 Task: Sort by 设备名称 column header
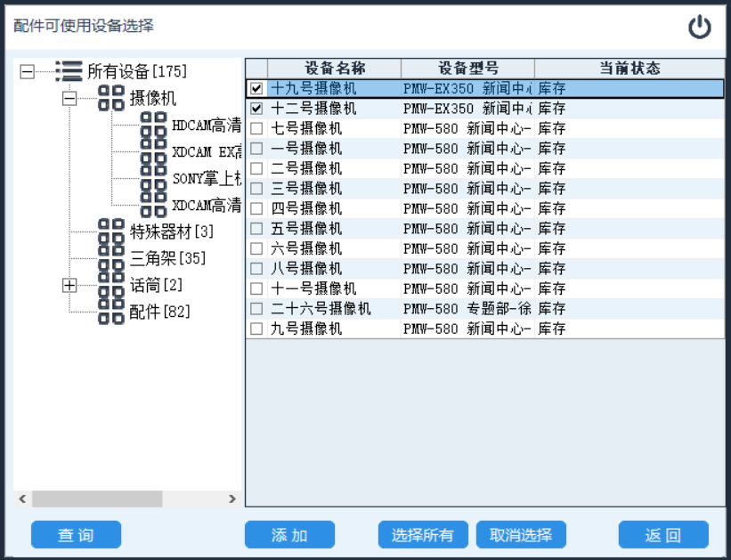point(334,69)
